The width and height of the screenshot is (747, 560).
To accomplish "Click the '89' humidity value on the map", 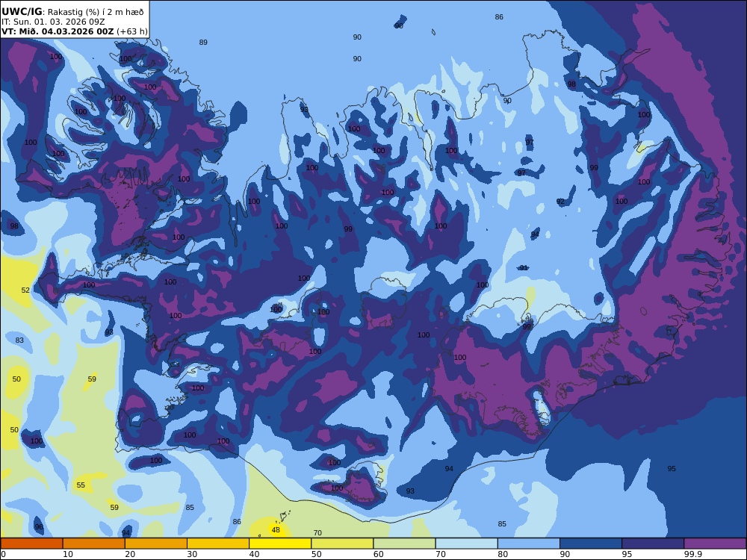I will pyautogui.click(x=203, y=42).
